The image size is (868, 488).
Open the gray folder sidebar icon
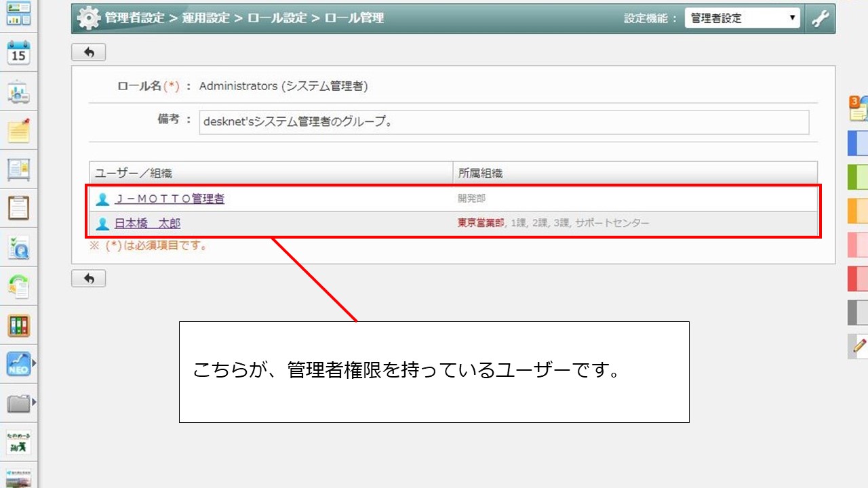click(x=18, y=404)
